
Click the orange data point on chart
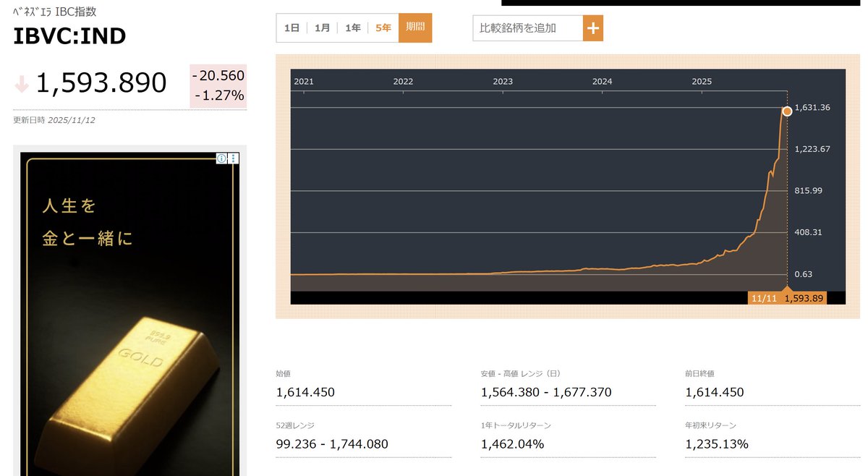point(787,111)
